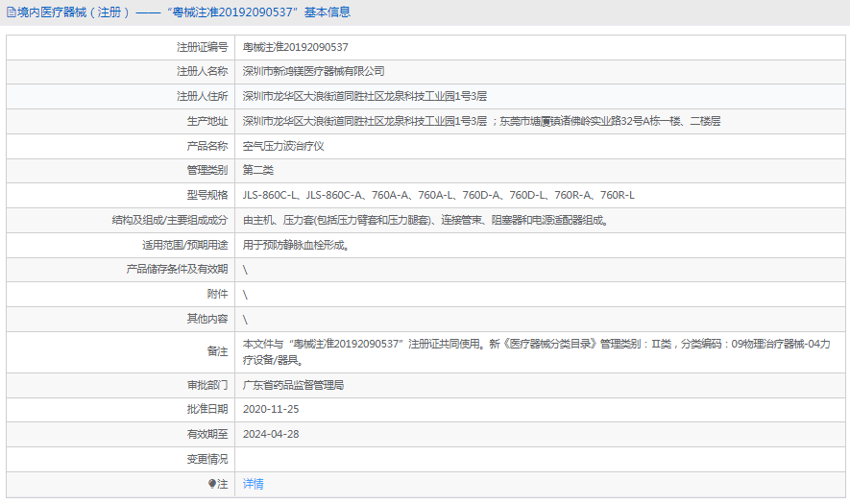Select company name 深圳市新鸿镁医疗器械有限公司

[x=314, y=71]
